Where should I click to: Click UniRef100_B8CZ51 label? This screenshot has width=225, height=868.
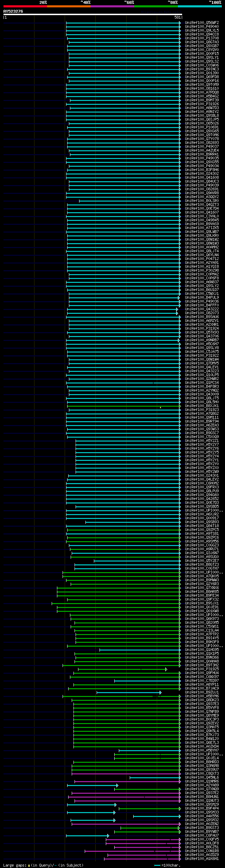tap(202, 847)
